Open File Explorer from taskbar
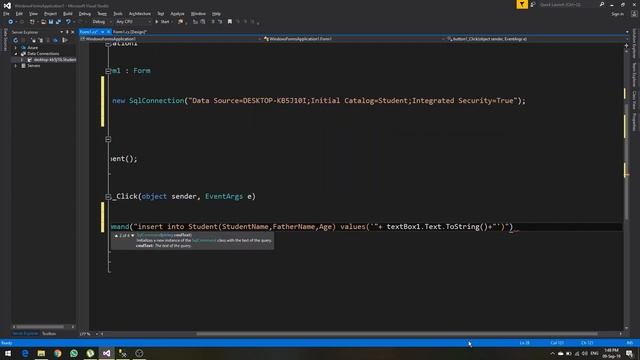Viewport: 640px width, 360px height. point(41,353)
